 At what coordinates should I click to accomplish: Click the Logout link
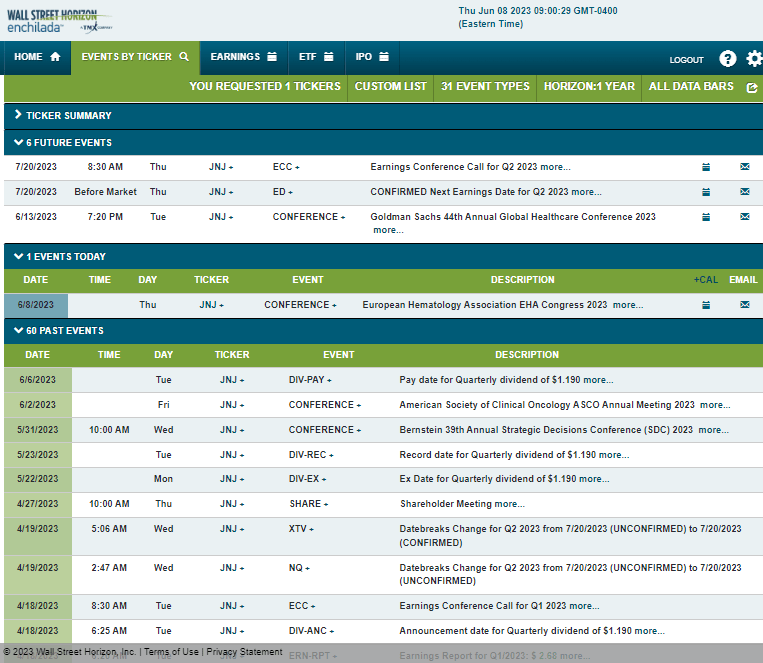[x=686, y=60]
